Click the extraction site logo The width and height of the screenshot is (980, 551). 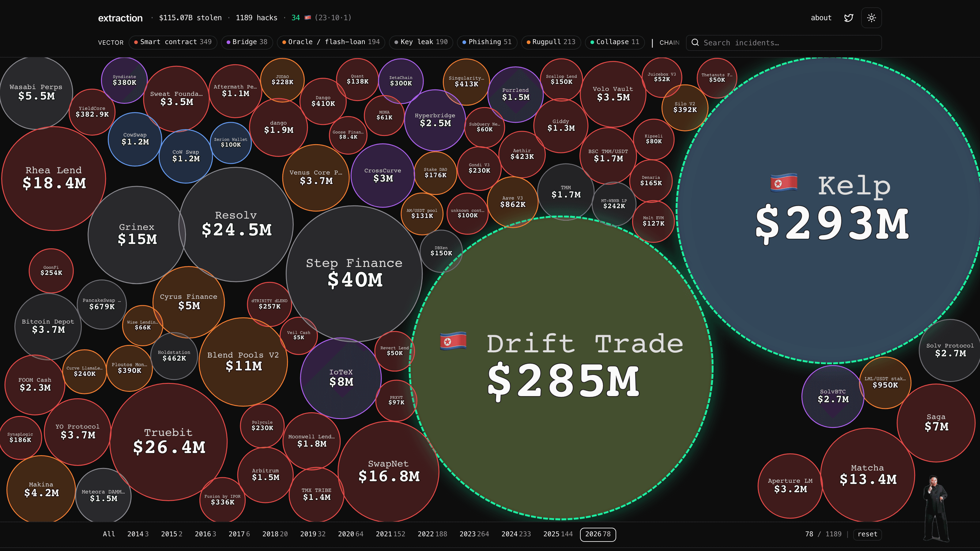point(120,18)
